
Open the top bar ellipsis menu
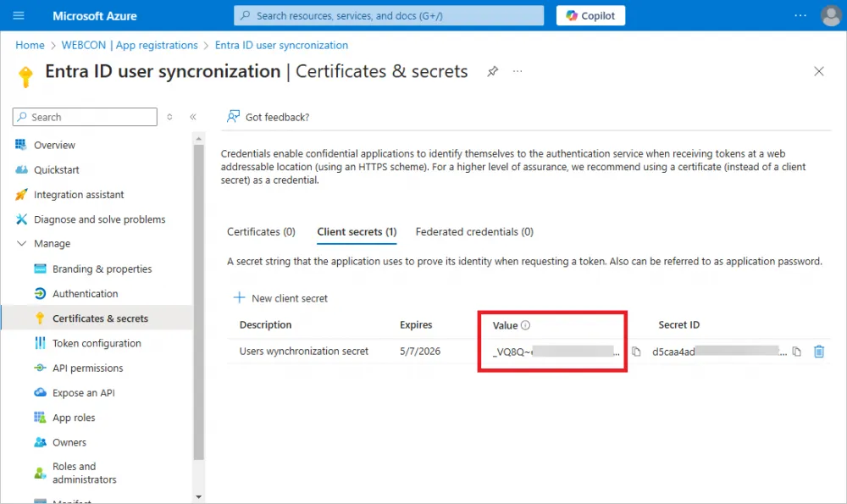(x=800, y=15)
